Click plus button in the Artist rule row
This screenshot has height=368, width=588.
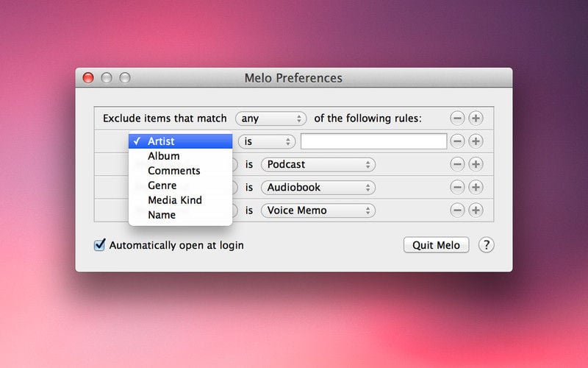[476, 141]
